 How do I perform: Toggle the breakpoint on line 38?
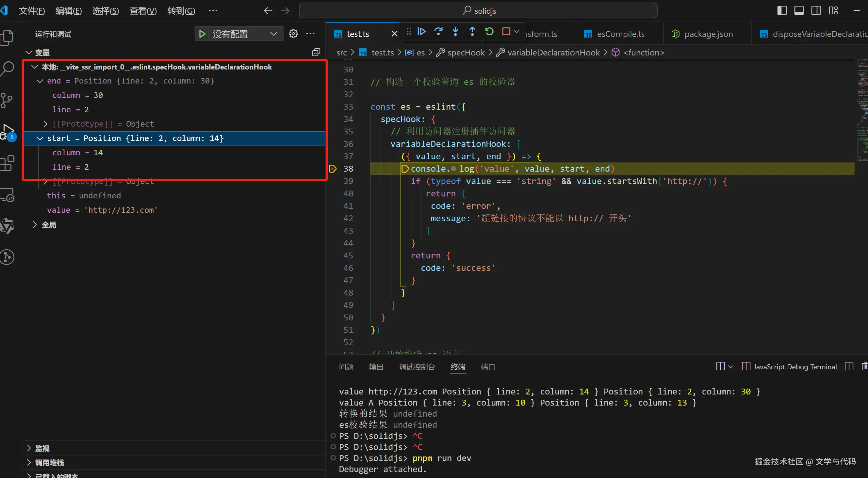(333, 169)
